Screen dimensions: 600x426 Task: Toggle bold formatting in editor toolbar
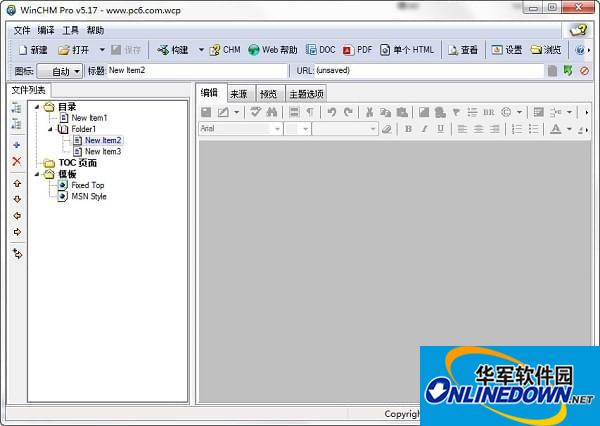pos(408,129)
